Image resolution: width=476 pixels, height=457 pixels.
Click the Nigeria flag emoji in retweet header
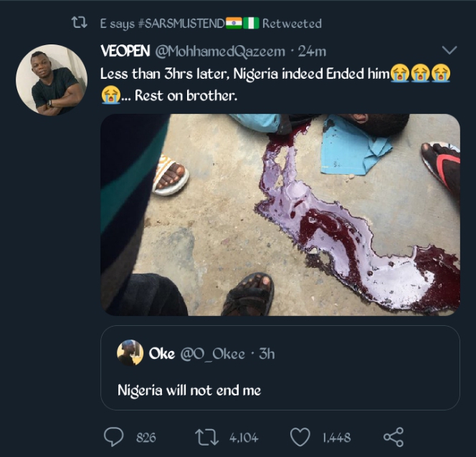click(x=251, y=23)
